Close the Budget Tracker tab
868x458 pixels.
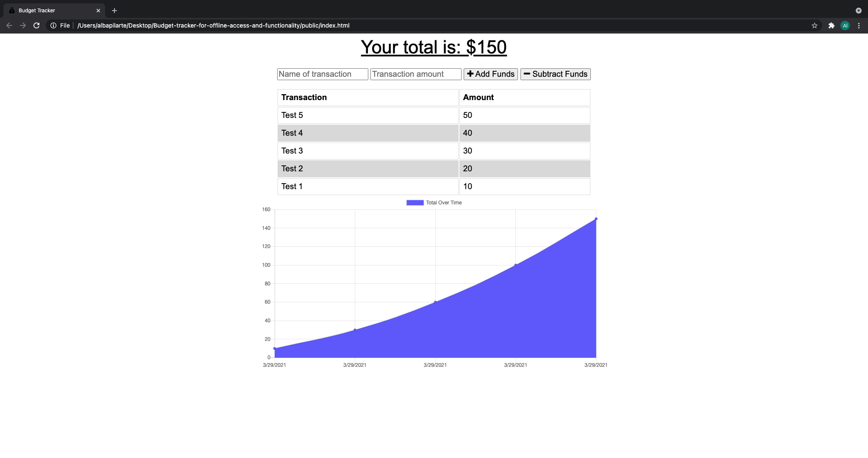tap(98, 11)
